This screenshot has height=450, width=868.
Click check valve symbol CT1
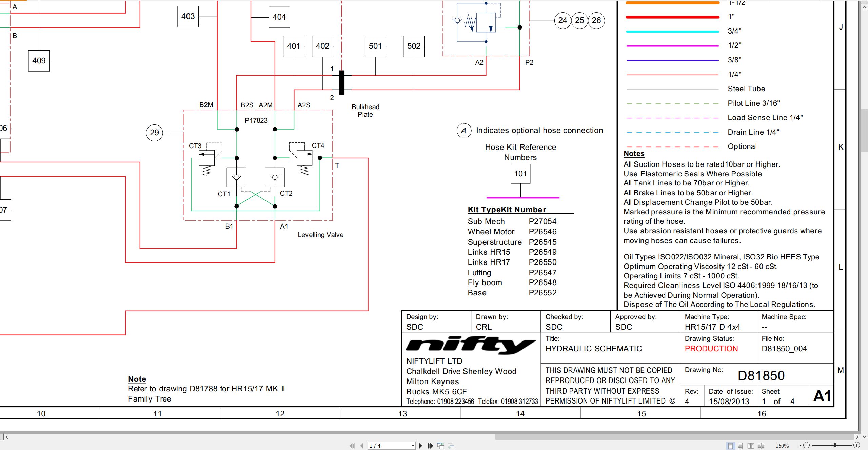coord(236,177)
